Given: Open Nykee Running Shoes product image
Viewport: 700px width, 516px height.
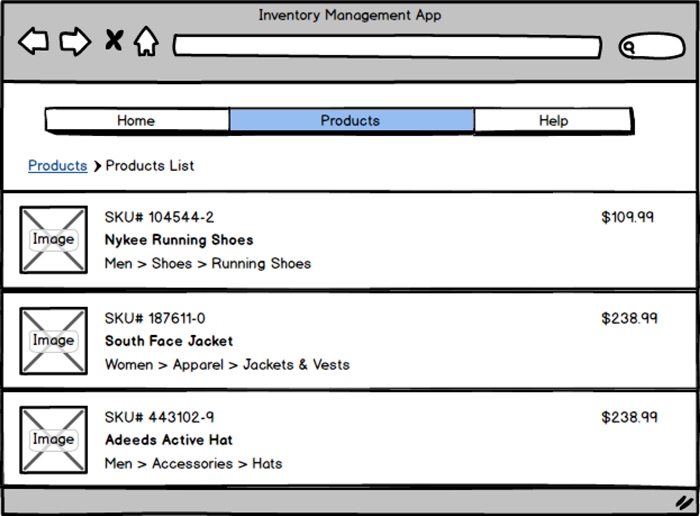Looking at the screenshot, I should pos(53,239).
